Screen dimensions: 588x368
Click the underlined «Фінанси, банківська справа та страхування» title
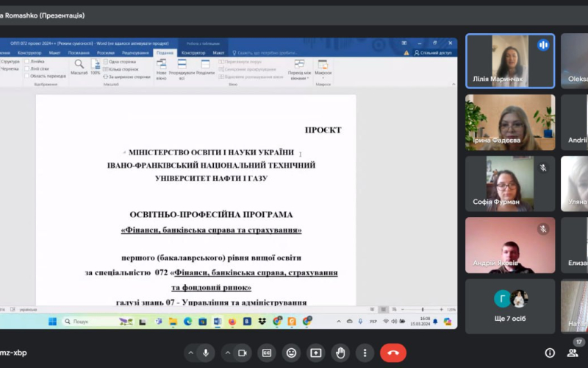211,230
